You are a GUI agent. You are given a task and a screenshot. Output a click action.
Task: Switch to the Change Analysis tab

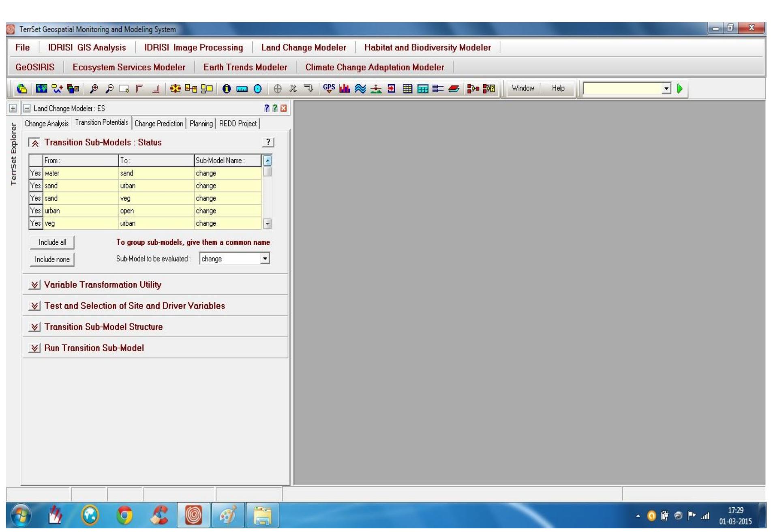coord(47,124)
